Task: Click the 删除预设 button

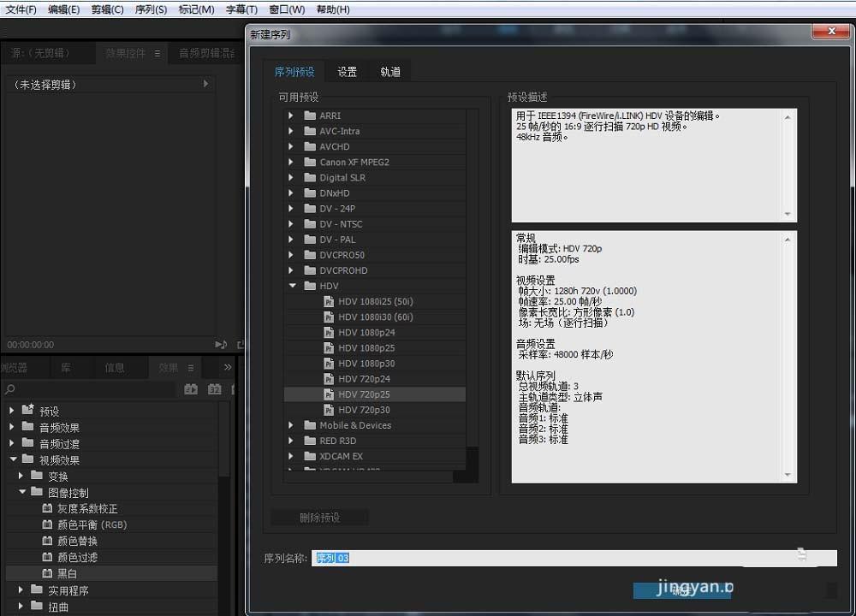Action: [x=320, y=517]
